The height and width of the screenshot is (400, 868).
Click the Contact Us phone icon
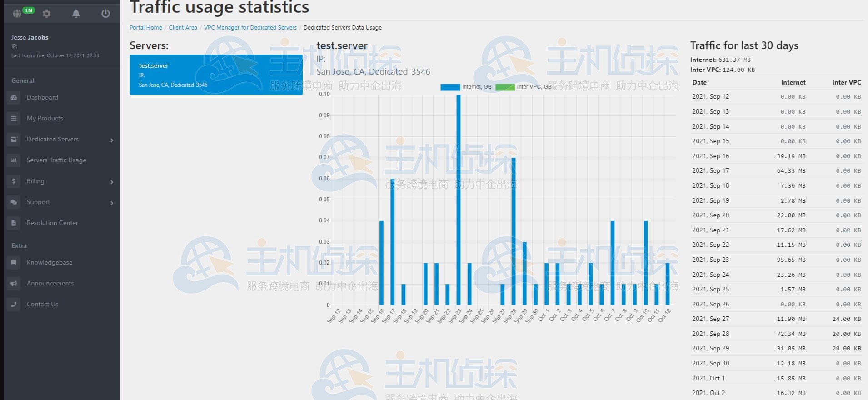(14, 304)
